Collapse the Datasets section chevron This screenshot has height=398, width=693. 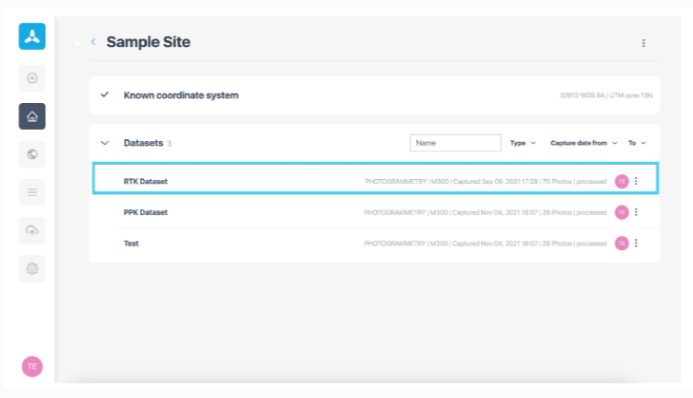(x=105, y=143)
